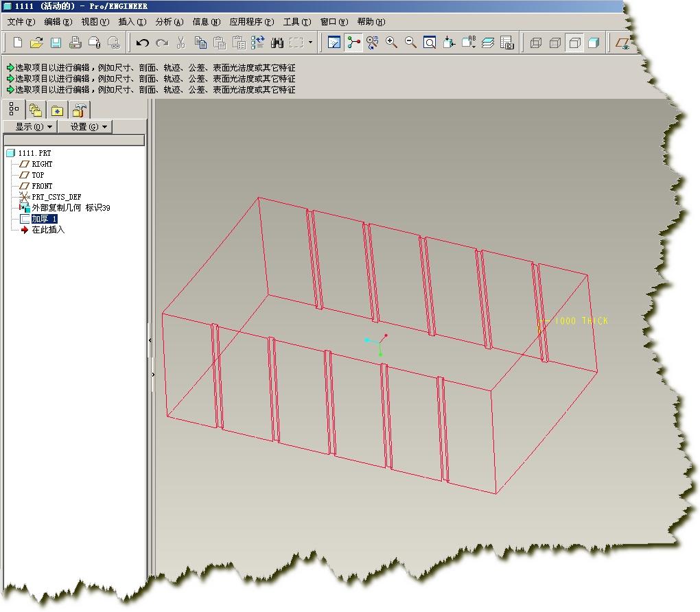The width and height of the screenshot is (700, 612).
Task: Open the 编辑 menu
Action: 58,22
